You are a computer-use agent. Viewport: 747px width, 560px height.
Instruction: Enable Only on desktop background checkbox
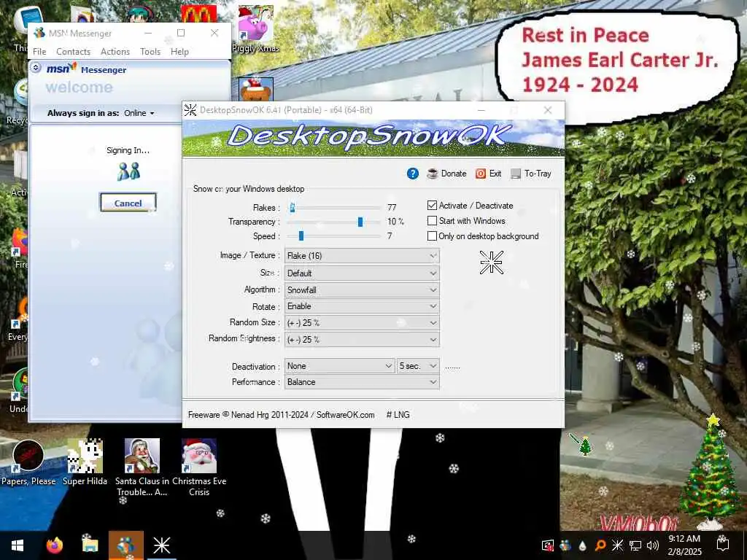coord(432,236)
